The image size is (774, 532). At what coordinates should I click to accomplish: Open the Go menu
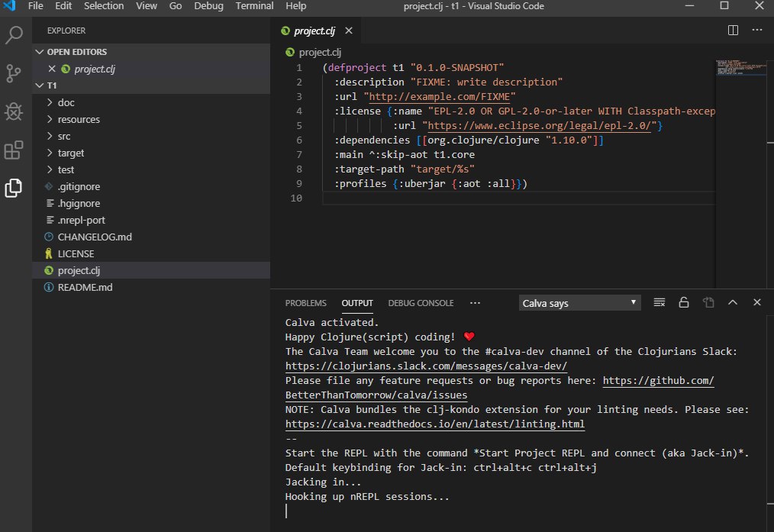(x=176, y=6)
